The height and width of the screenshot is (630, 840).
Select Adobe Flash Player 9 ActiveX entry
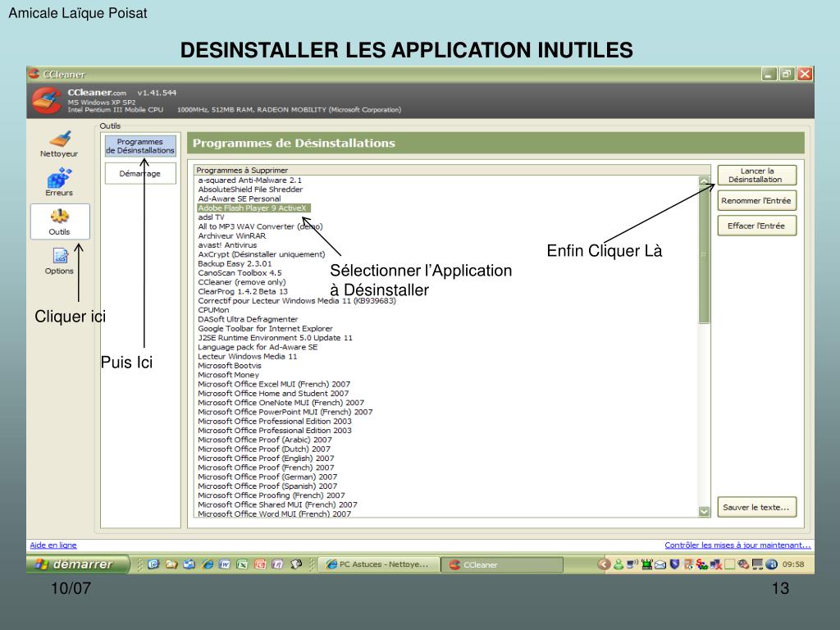pyautogui.click(x=253, y=208)
